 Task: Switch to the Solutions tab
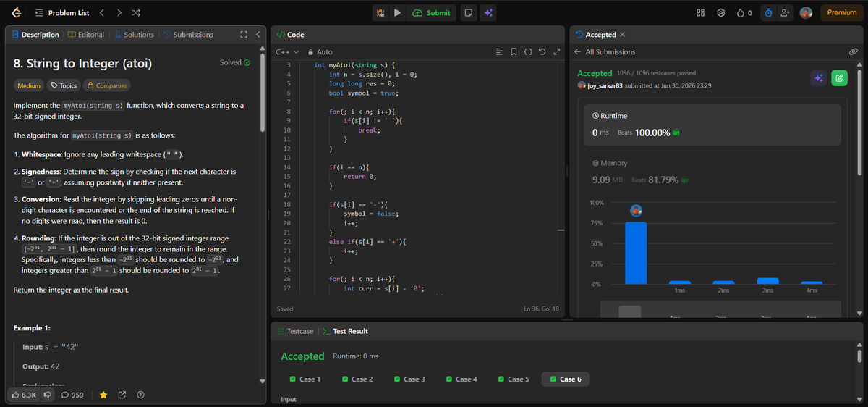point(134,35)
